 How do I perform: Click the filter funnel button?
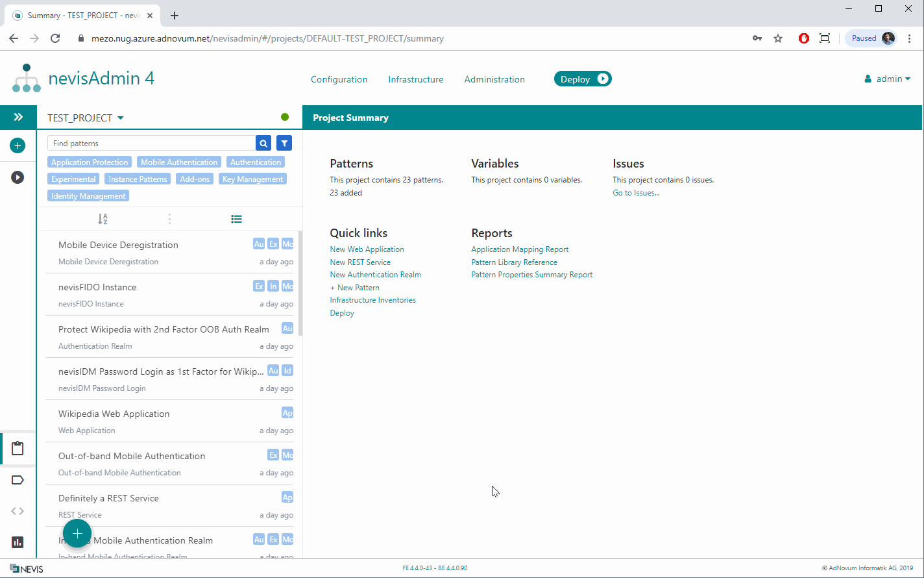pyautogui.click(x=284, y=144)
